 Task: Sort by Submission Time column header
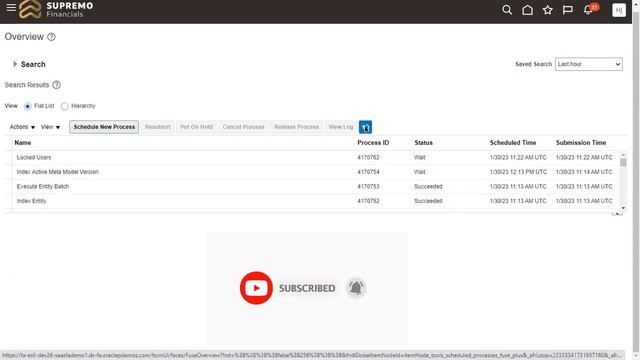581,142
